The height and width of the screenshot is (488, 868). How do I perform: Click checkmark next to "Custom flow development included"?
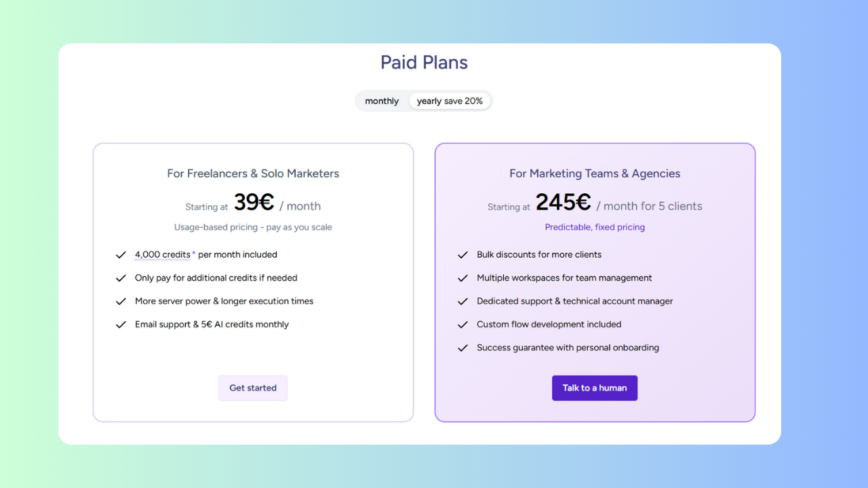(x=462, y=324)
